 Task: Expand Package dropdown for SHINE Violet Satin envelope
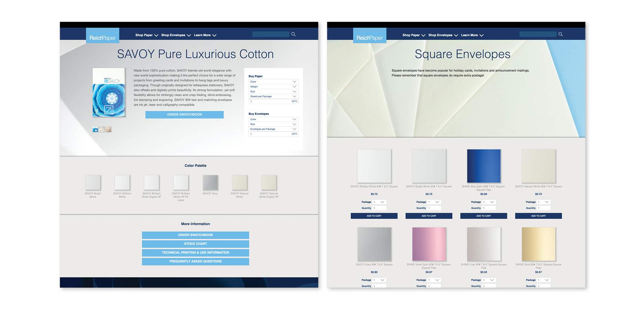[434, 280]
